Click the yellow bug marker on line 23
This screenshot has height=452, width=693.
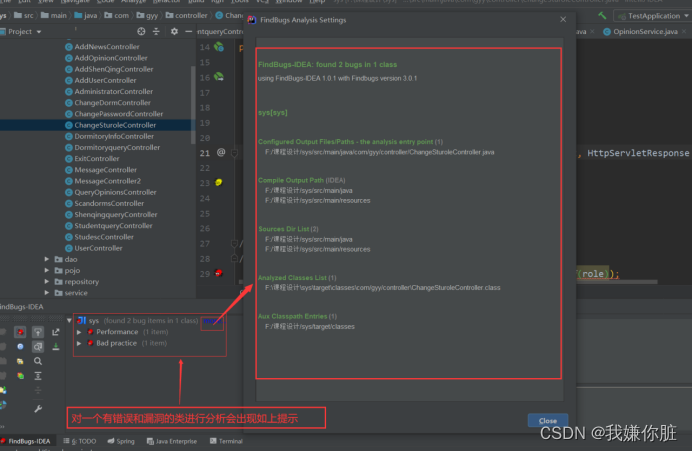[x=218, y=182]
